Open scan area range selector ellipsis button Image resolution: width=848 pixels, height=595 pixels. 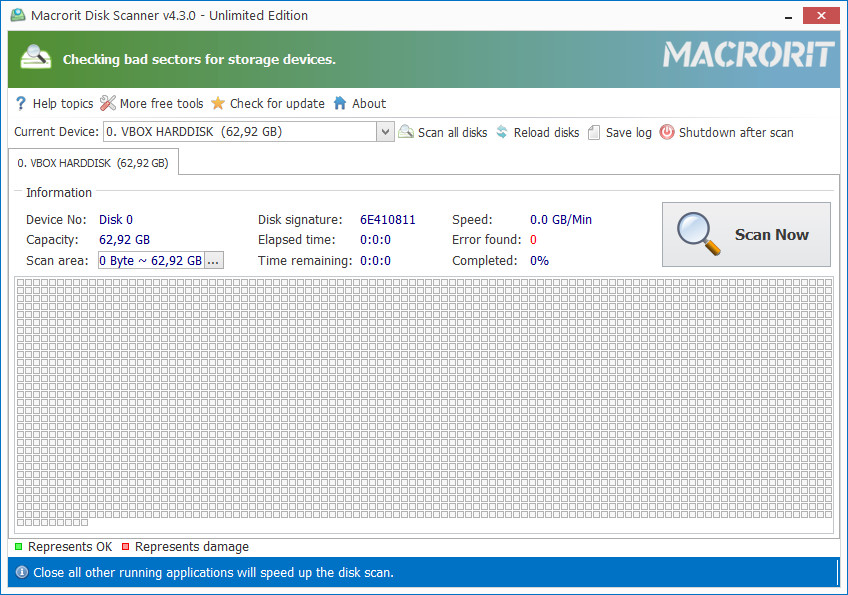point(214,260)
